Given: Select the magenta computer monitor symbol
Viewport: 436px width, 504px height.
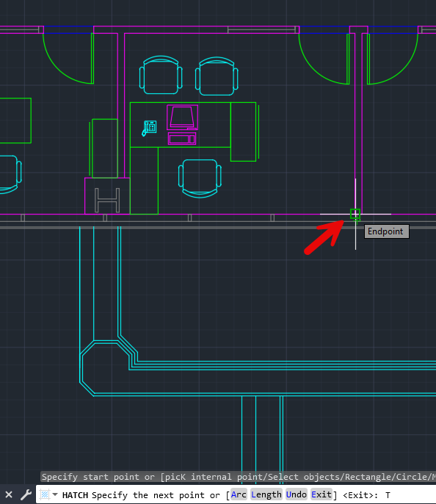Looking at the screenshot, I should click(x=182, y=118).
